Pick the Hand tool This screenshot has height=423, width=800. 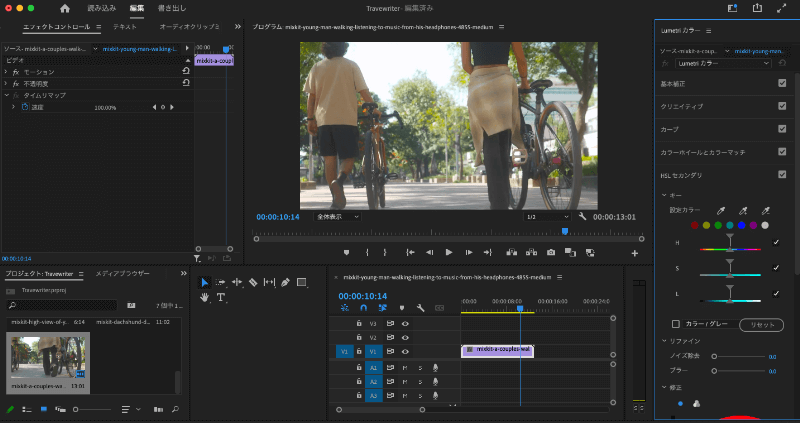(205, 297)
